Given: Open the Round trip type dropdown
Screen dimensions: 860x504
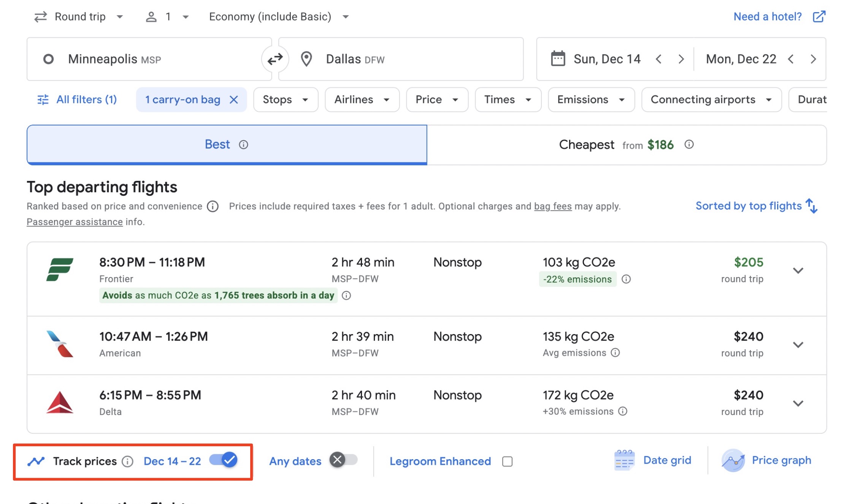Looking at the screenshot, I should [79, 17].
